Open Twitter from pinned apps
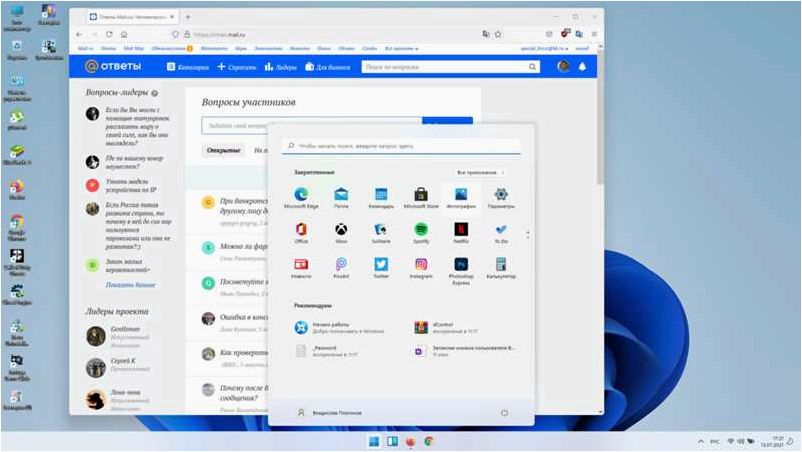The width and height of the screenshot is (802, 452). (x=381, y=267)
